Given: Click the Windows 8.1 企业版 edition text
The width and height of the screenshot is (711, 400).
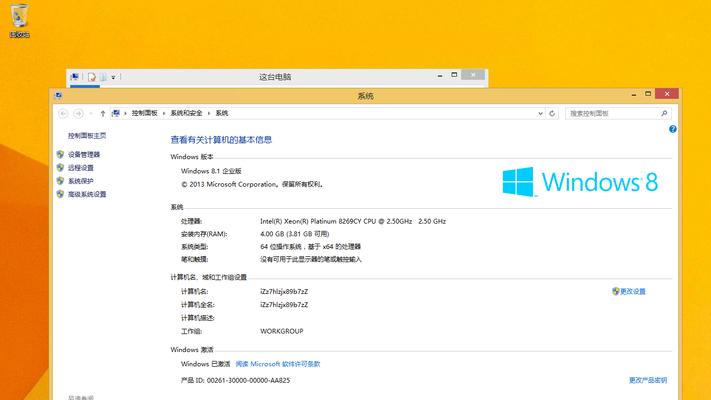Looking at the screenshot, I should coord(211,171).
